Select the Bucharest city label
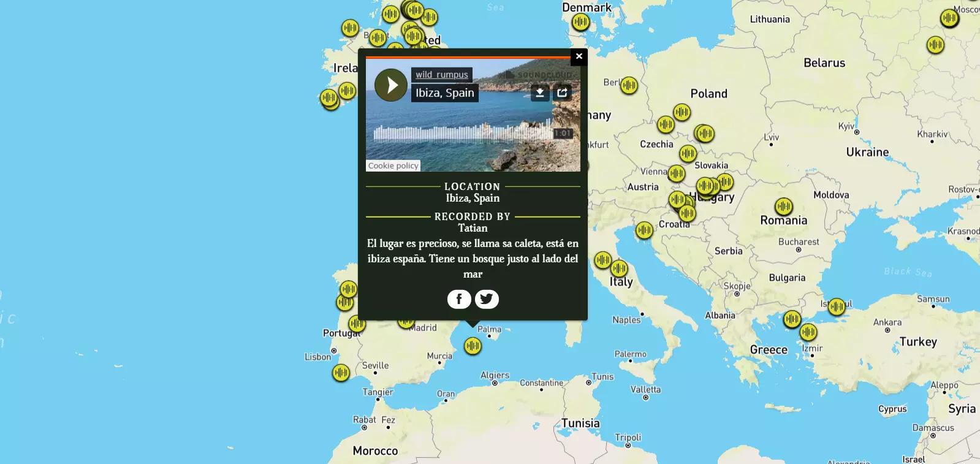The height and width of the screenshot is (464, 980). (799, 242)
